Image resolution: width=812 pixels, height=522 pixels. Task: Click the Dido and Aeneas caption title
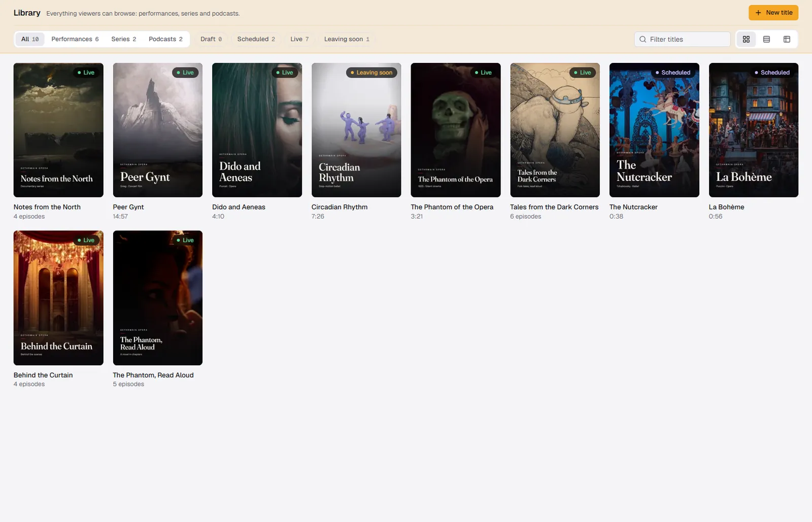click(x=239, y=207)
